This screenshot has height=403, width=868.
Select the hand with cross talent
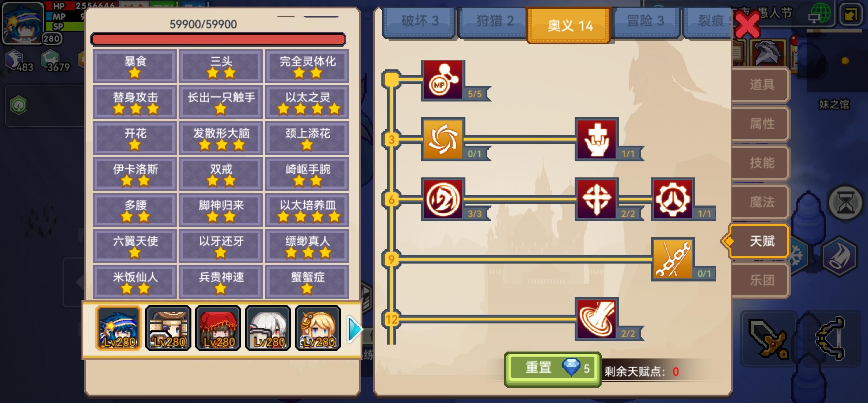[596, 139]
